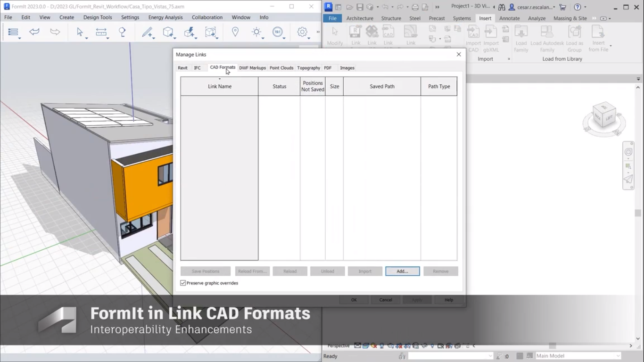
Task: Open the Point Clouds tab
Action: point(281,68)
